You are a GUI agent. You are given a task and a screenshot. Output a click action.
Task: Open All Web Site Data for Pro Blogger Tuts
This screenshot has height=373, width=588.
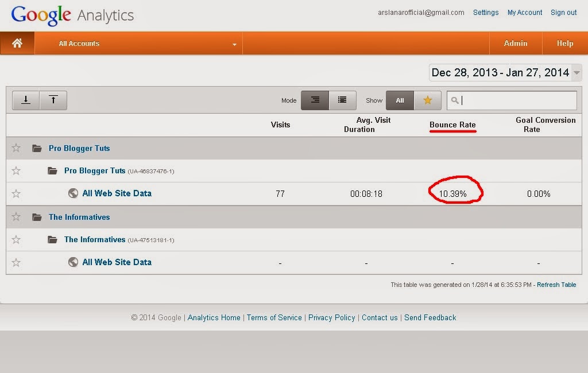coord(117,193)
